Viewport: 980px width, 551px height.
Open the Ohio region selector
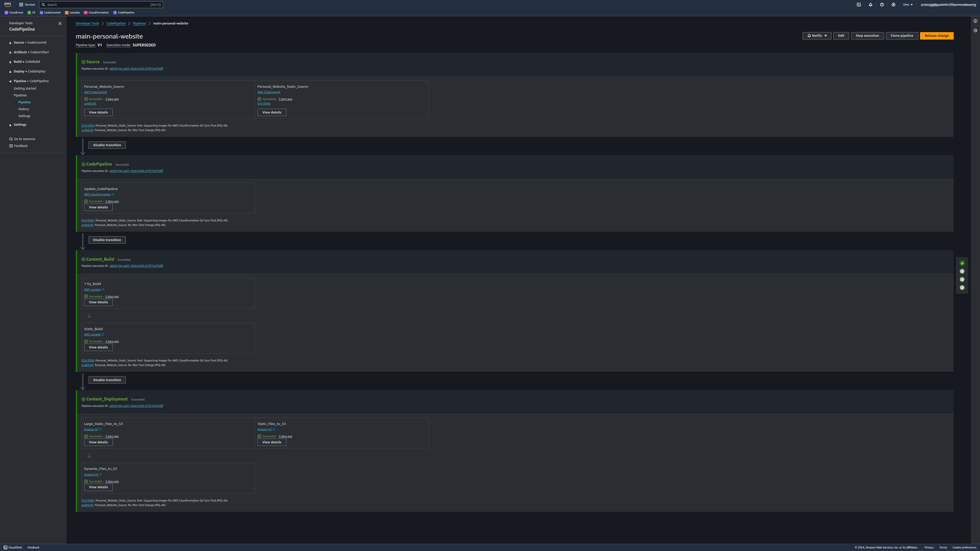(x=908, y=5)
